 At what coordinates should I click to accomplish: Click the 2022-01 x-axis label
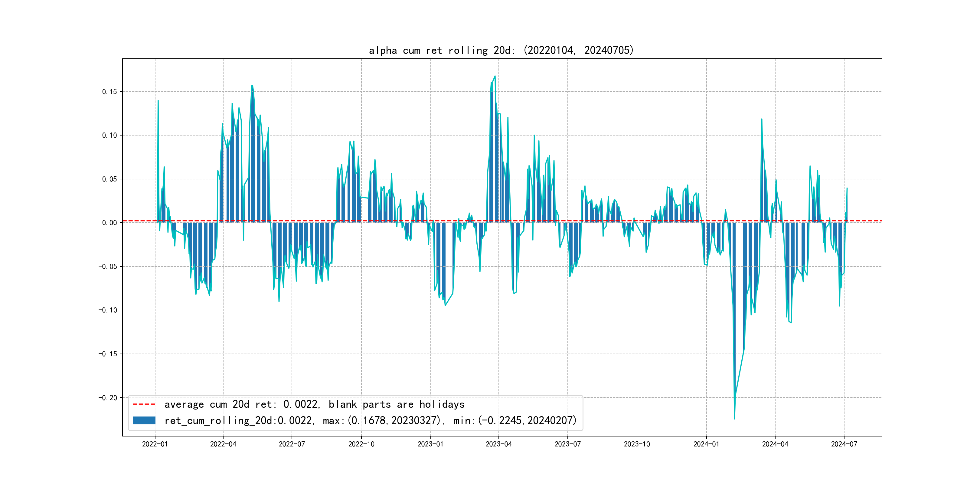155,444
